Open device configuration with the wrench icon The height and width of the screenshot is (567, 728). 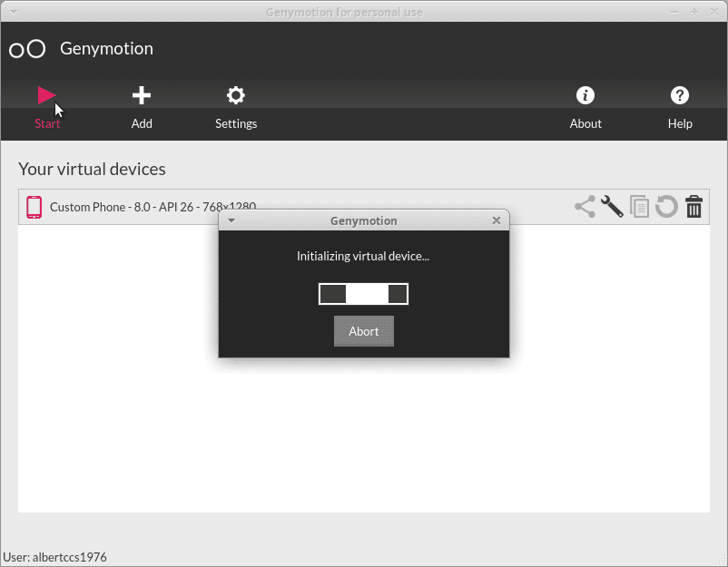pyautogui.click(x=613, y=207)
